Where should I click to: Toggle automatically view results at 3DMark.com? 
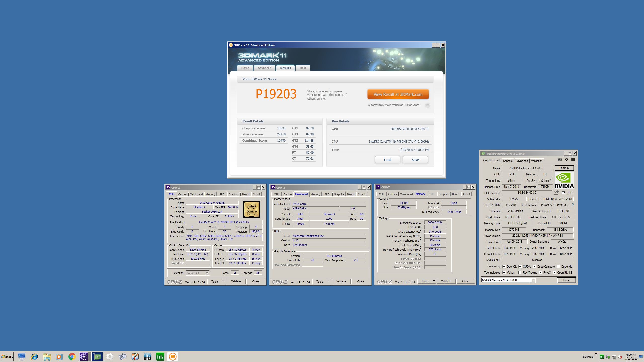[427, 105]
